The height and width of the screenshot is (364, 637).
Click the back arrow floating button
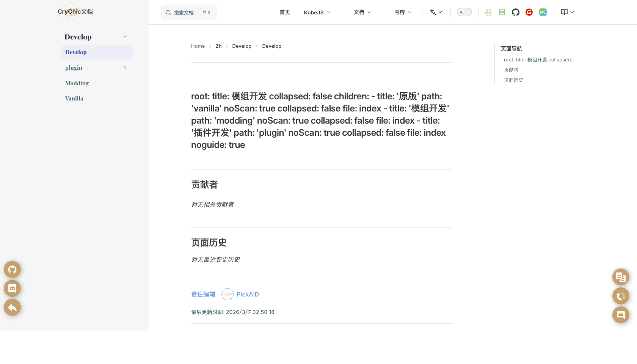click(x=12, y=307)
